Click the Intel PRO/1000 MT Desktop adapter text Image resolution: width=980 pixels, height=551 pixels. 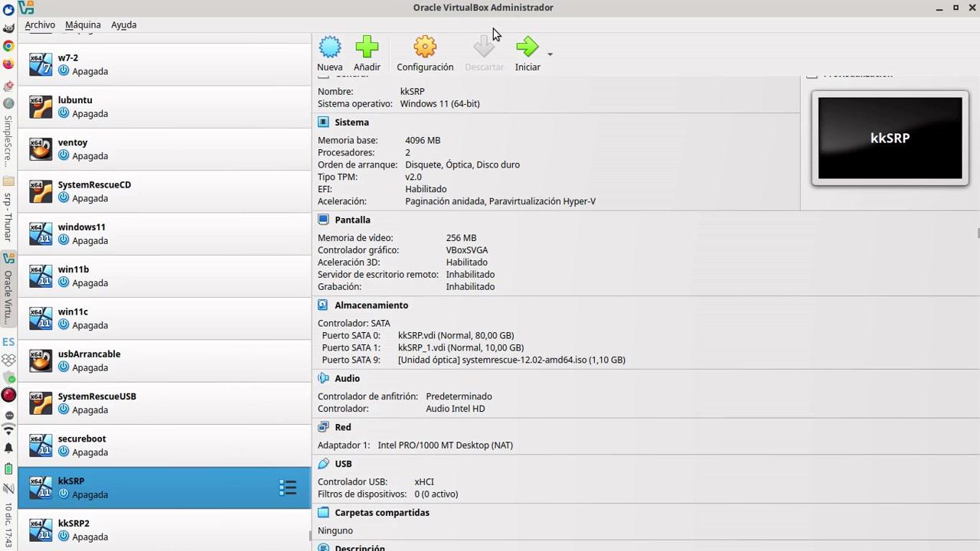445,445
